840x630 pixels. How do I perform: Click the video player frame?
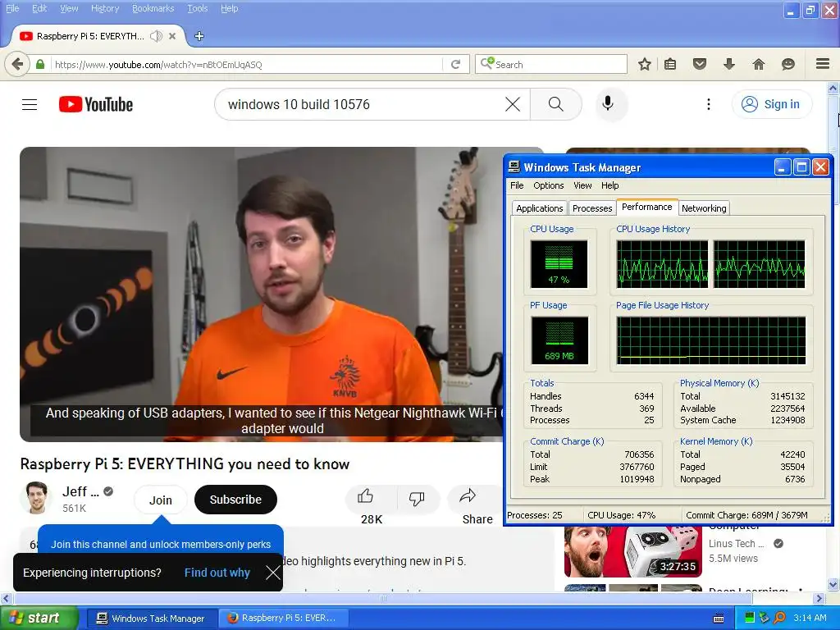[262, 294]
